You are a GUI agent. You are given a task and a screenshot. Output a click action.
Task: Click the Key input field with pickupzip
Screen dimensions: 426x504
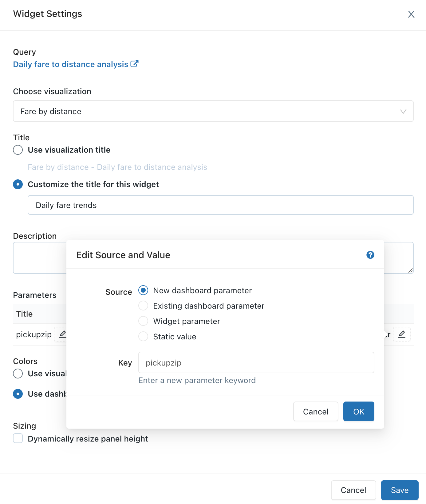pos(256,362)
